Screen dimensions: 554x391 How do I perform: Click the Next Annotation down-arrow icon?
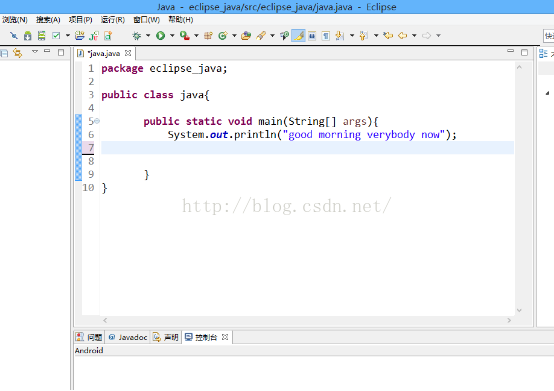pyautogui.click(x=340, y=36)
